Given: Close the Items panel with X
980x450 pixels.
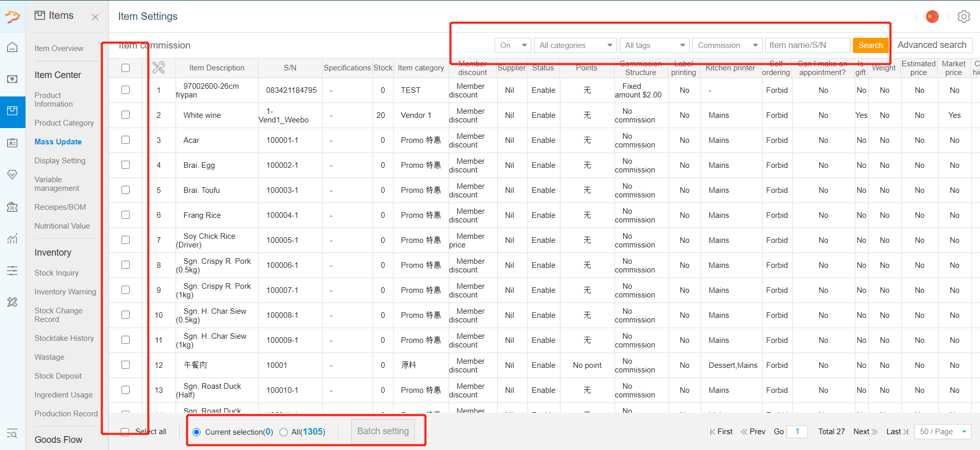Looking at the screenshot, I should tap(95, 17).
